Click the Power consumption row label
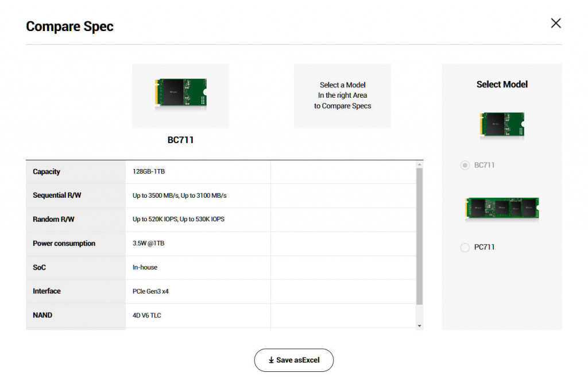Screen dimensions: 588x388 [64, 243]
